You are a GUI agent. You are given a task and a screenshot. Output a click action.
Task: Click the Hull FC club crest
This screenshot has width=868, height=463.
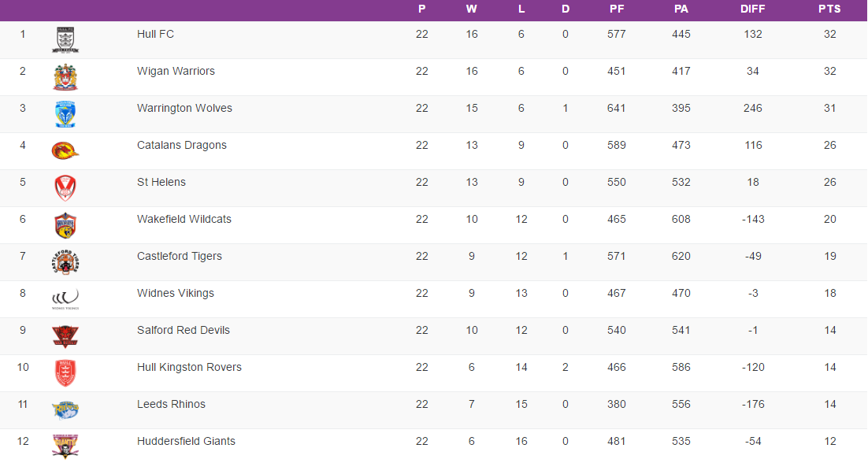pyautogui.click(x=65, y=39)
